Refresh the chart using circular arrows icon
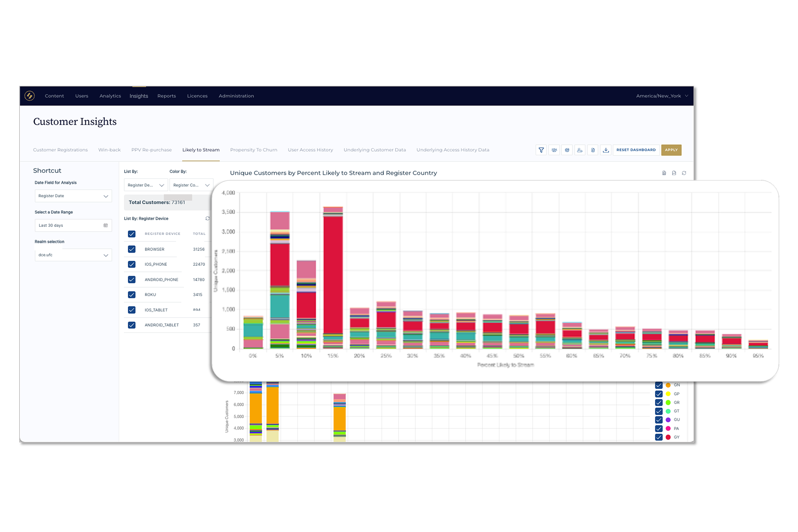Image resolution: width=798 pixels, height=532 pixels. (684, 173)
